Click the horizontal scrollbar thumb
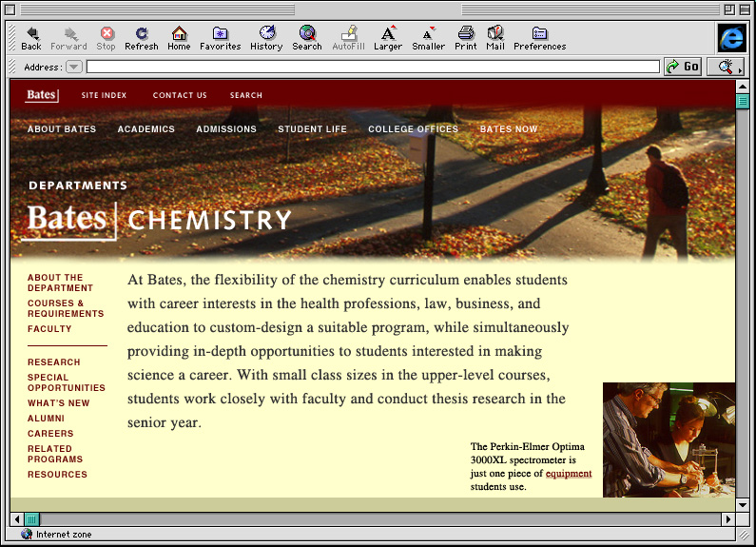Image resolution: width=756 pixels, height=547 pixels. pyautogui.click(x=31, y=519)
